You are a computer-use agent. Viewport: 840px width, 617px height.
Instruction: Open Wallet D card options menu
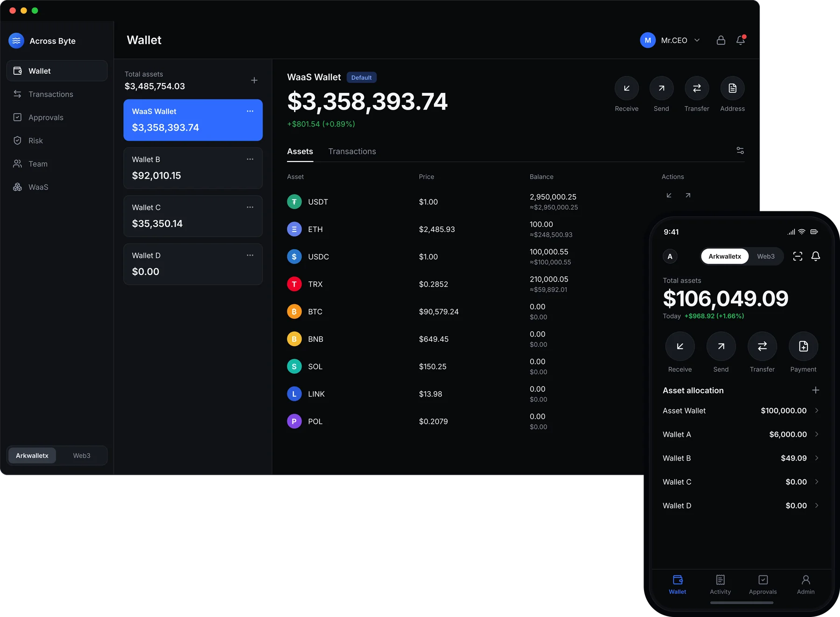[x=250, y=255]
